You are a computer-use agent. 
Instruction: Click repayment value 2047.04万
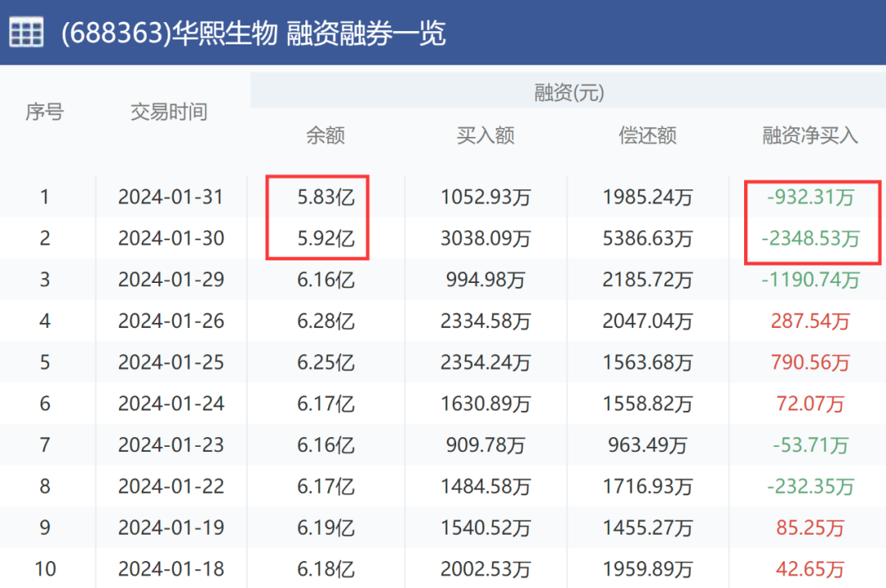click(647, 321)
